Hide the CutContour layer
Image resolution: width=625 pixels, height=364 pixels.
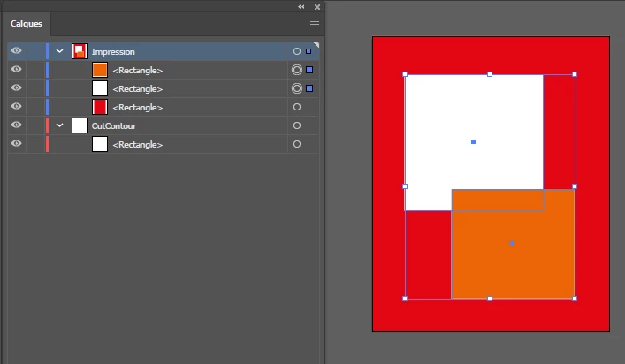16,125
